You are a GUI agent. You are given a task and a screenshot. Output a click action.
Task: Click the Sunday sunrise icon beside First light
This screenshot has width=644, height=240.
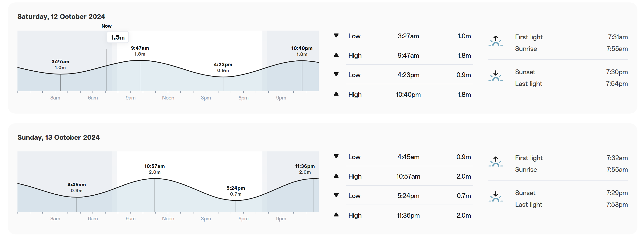point(495,162)
